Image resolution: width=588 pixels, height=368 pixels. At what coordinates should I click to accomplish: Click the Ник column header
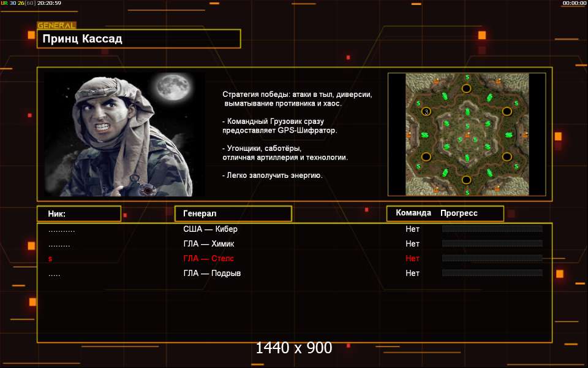78,213
